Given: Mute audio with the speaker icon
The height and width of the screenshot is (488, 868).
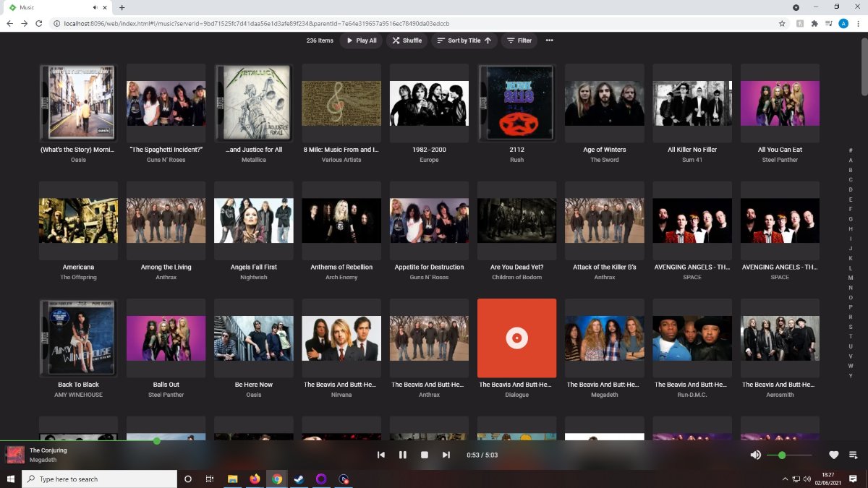Looking at the screenshot, I should pos(755,455).
